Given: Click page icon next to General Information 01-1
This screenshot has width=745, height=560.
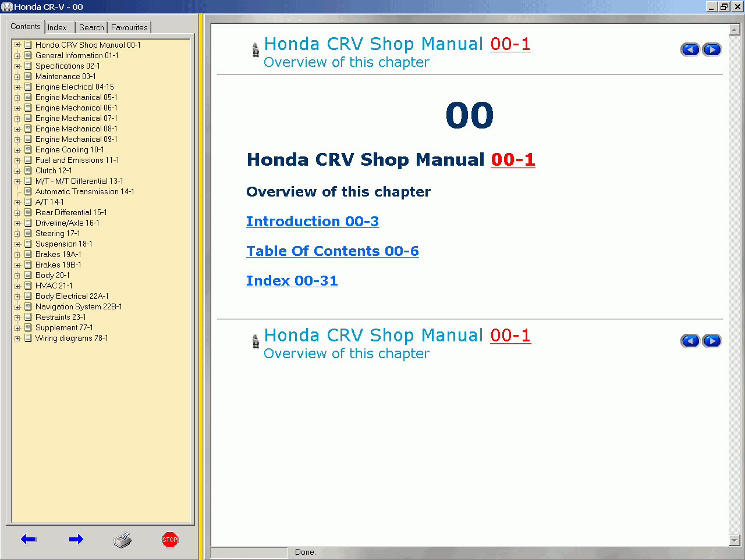Looking at the screenshot, I should (27, 55).
